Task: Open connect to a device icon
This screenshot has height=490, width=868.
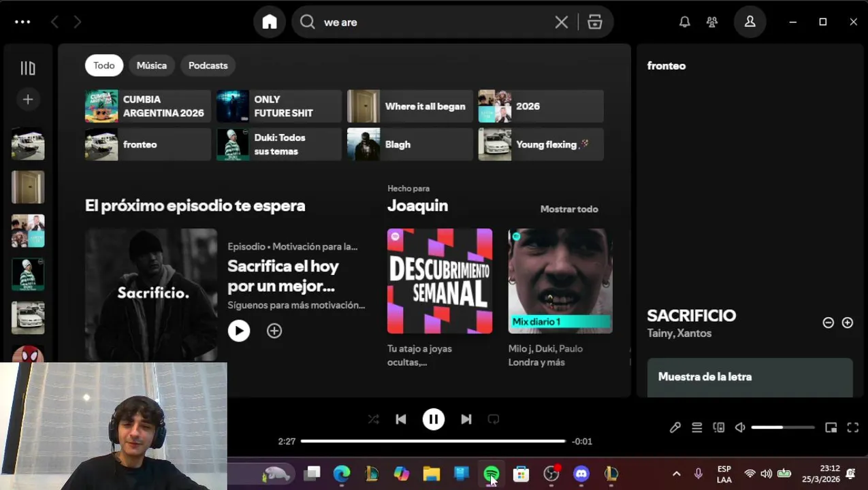Action: coord(718,427)
